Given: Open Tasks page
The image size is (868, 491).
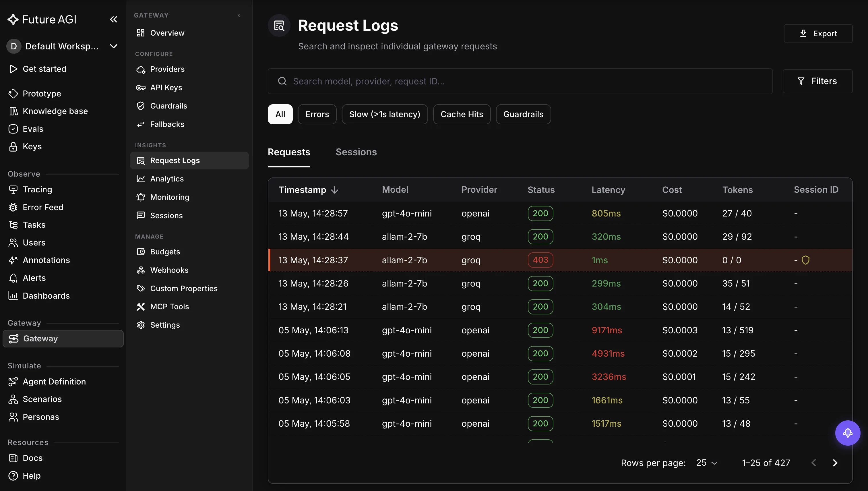Looking at the screenshot, I should click(x=34, y=225).
